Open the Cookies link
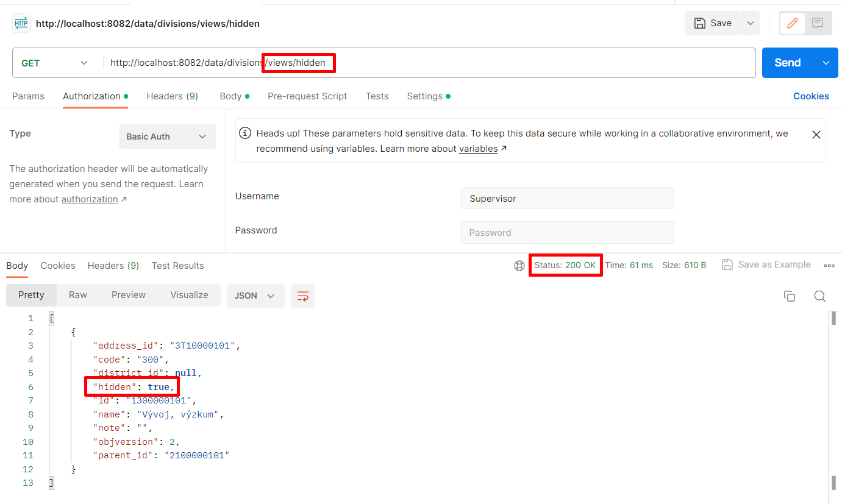Viewport: 842px width, 504px height. pyautogui.click(x=811, y=96)
